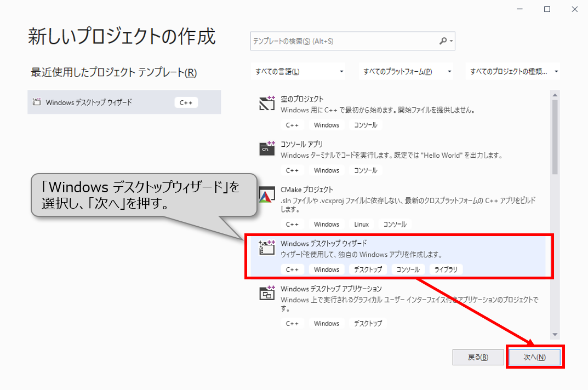Click コンソール tag under 空のプロジェクト
Screen dimensions: 588x390
click(366, 125)
